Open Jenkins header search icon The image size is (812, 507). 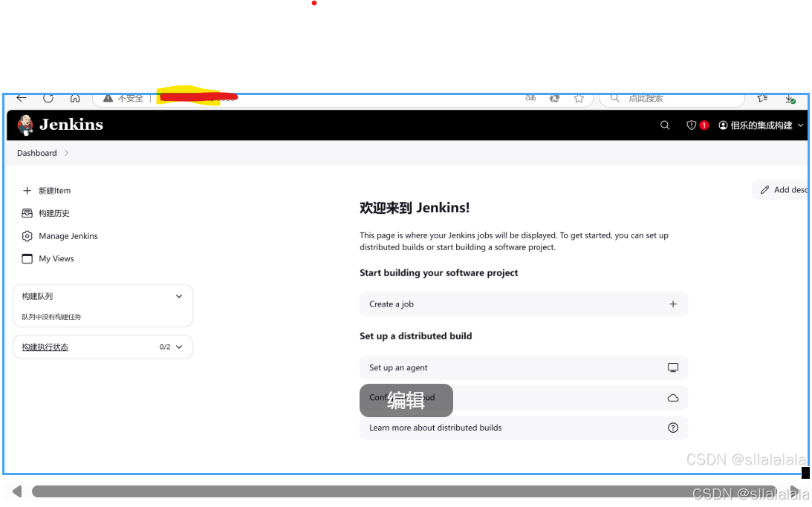(665, 125)
